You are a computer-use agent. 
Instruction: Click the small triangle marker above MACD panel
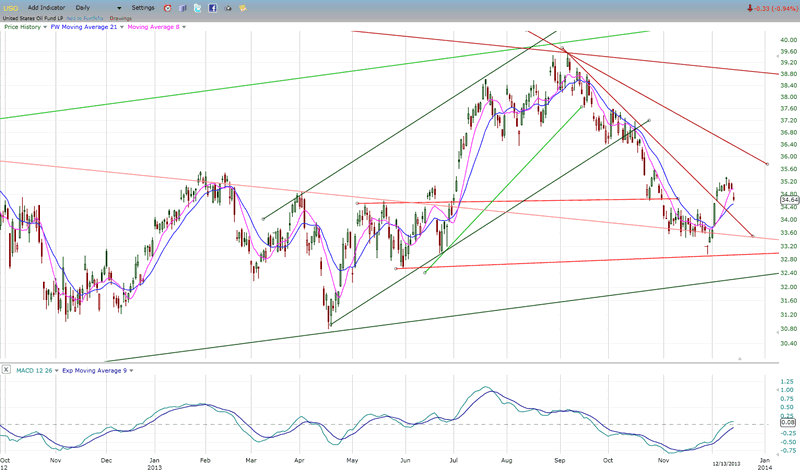coord(740,359)
